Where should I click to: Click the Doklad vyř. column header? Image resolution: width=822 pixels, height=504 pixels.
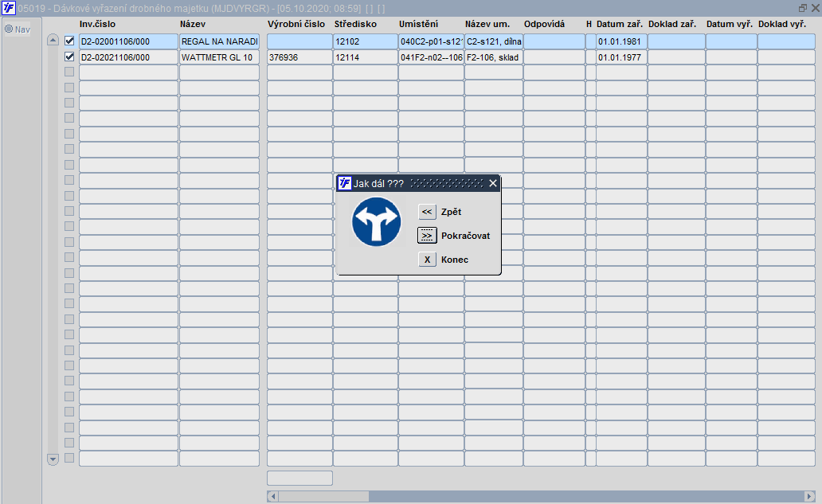(x=782, y=24)
